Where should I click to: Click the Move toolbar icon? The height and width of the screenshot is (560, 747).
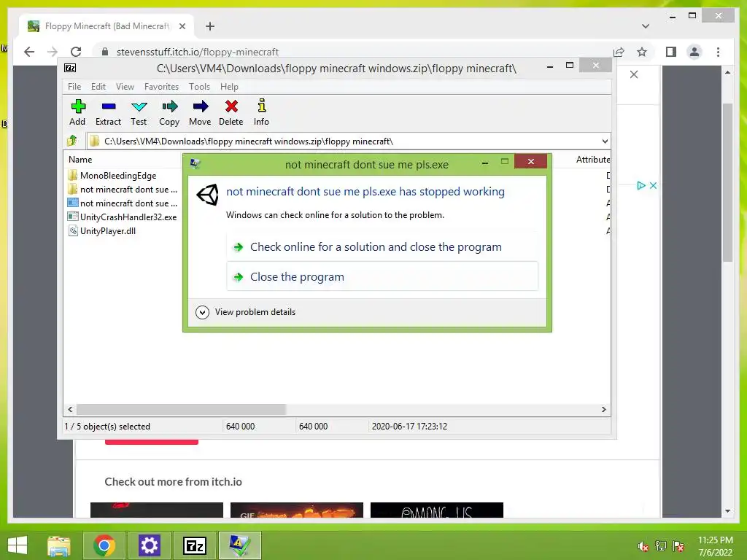point(200,112)
